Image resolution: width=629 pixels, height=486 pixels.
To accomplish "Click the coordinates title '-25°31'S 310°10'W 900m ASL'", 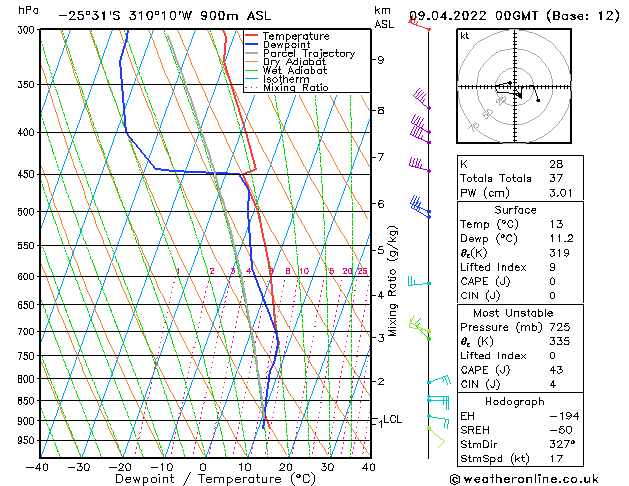I will 165,16.
